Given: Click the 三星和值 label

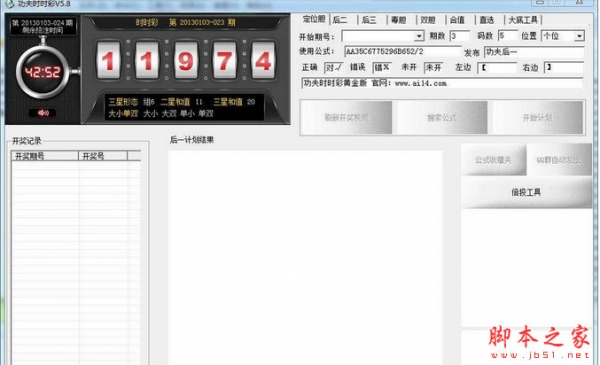Looking at the screenshot, I should click(x=228, y=102).
